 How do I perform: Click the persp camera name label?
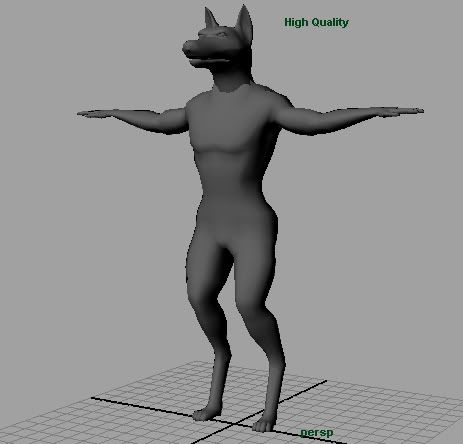click(316, 432)
